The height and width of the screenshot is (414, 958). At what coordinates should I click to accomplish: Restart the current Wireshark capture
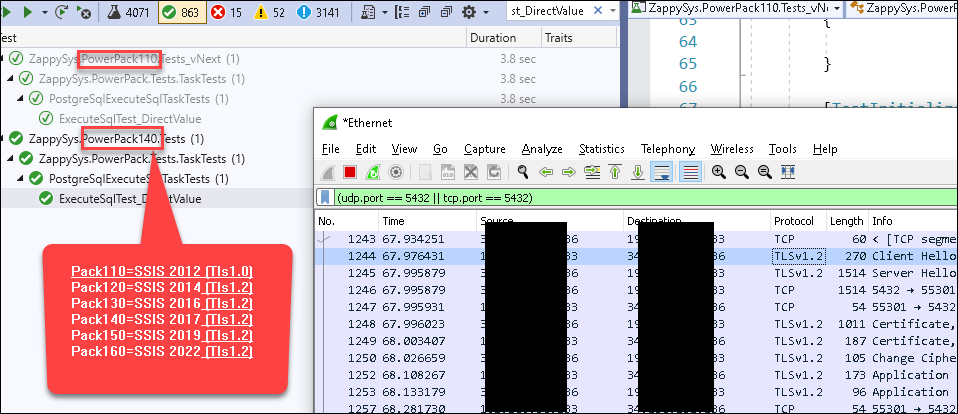pos(373,172)
